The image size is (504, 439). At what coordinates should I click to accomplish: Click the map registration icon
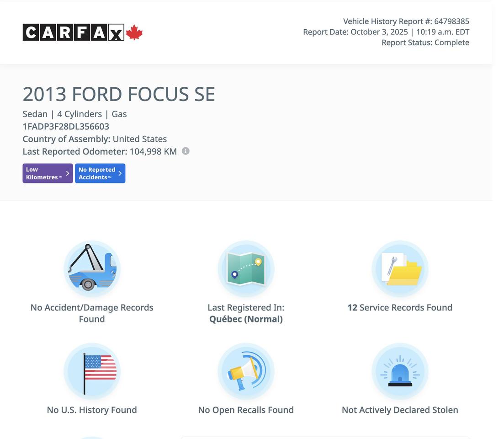point(246,268)
